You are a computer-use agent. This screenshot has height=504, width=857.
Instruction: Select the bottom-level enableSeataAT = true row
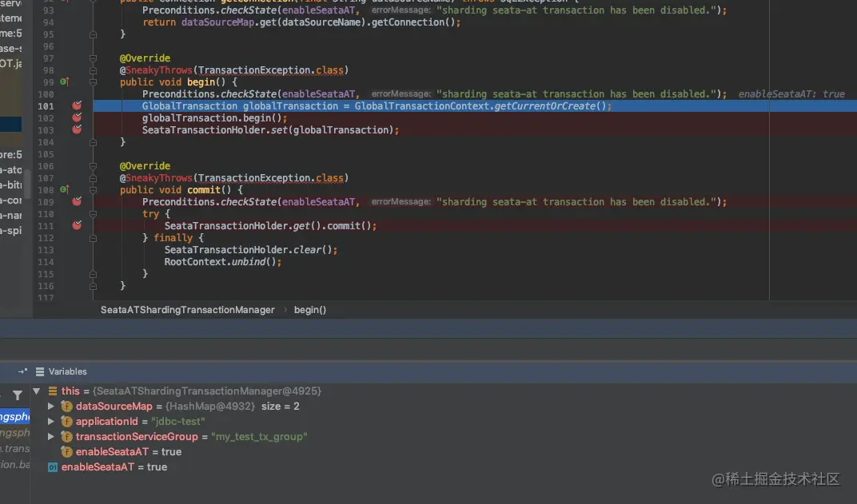click(x=443, y=467)
